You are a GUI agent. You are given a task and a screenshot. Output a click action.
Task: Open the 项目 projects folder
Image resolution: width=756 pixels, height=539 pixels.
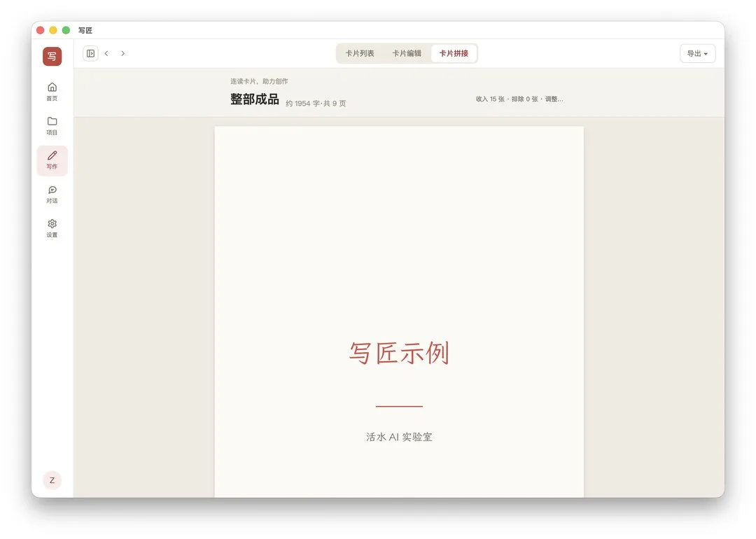click(x=52, y=126)
